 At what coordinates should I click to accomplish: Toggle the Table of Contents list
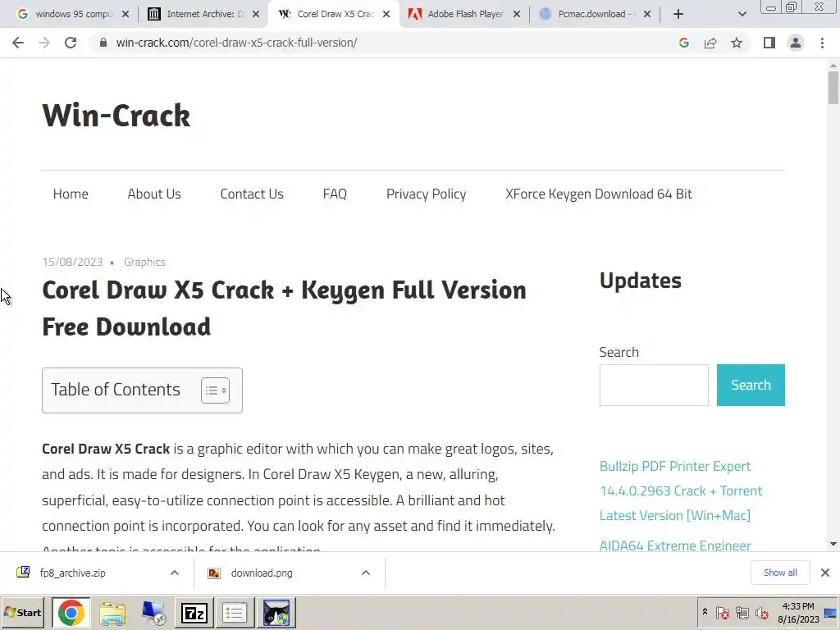(216, 390)
